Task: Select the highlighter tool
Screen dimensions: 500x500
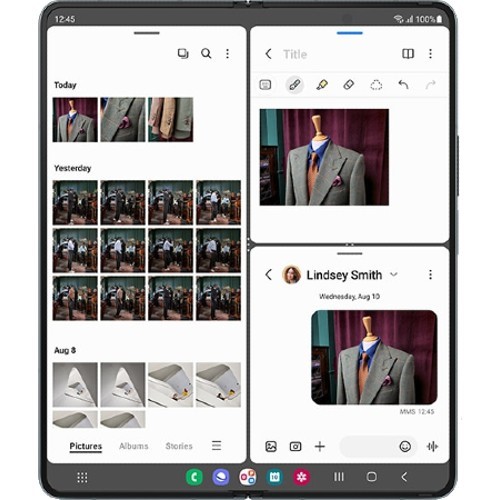Action: pyautogui.click(x=322, y=85)
